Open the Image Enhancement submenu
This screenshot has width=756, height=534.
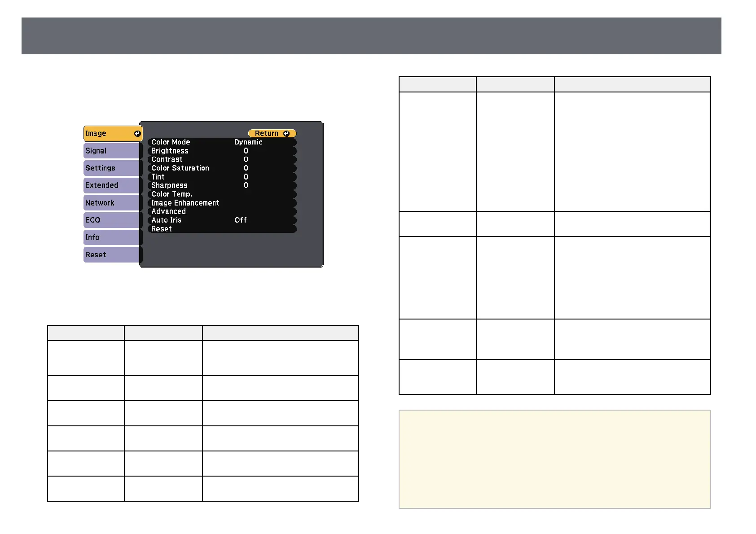(x=222, y=203)
